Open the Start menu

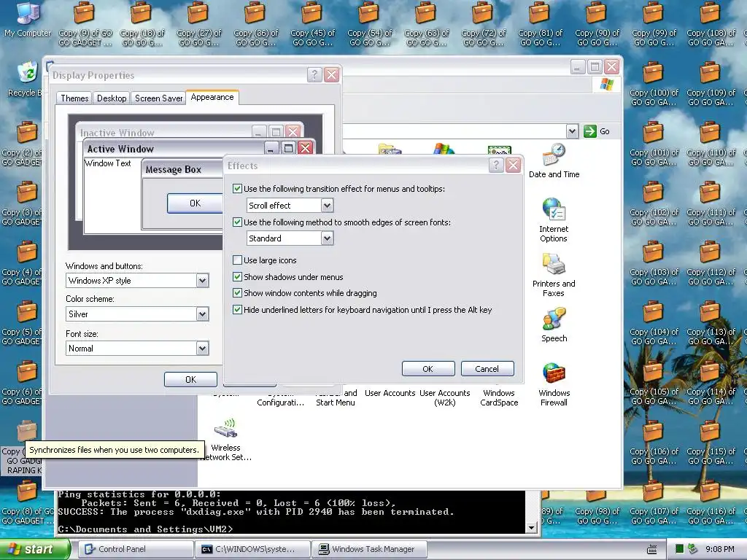point(34,549)
